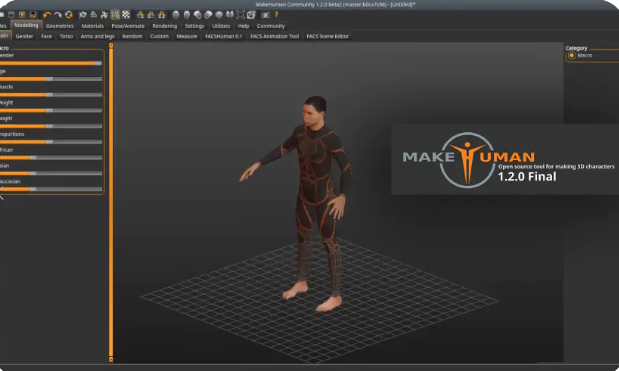Switch to the Geometries tab
Screen dimensions: 619x371
tap(60, 26)
